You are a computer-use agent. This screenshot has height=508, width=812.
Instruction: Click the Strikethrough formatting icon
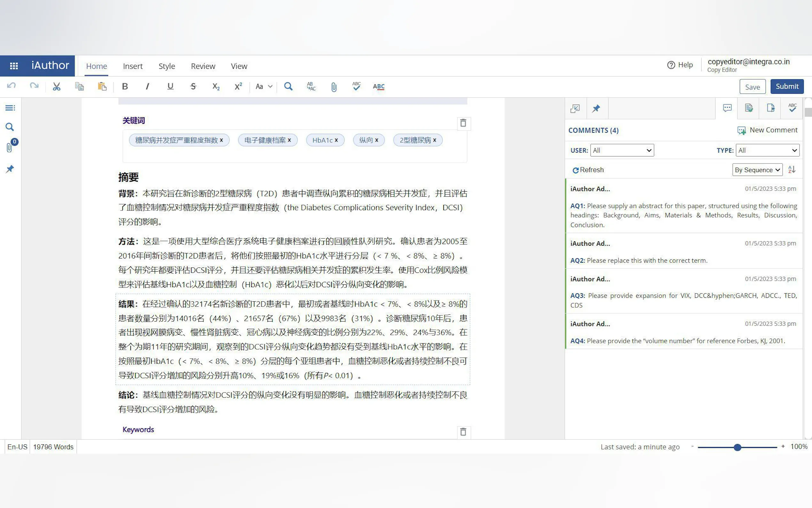coord(193,86)
